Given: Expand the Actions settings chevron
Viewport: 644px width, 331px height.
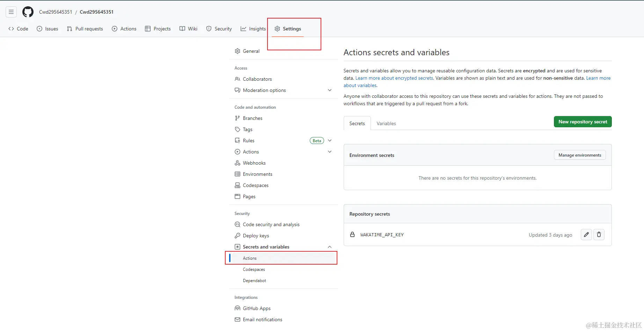Looking at the screenshot, I should point(330,152).
